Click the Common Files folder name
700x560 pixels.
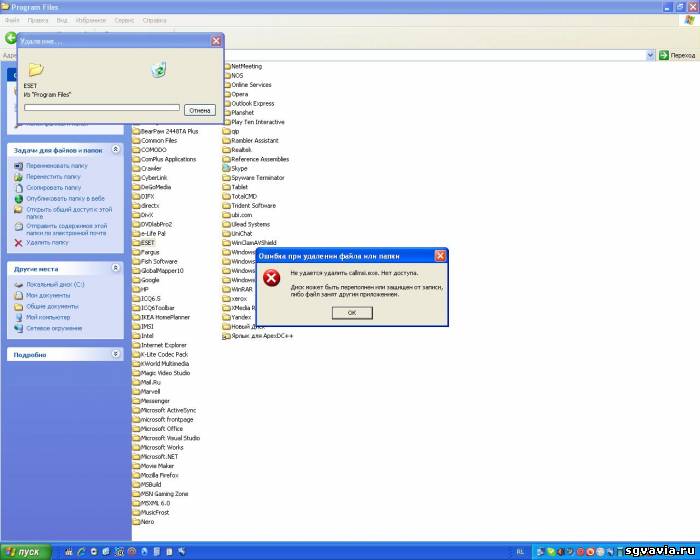pos(159,141)
